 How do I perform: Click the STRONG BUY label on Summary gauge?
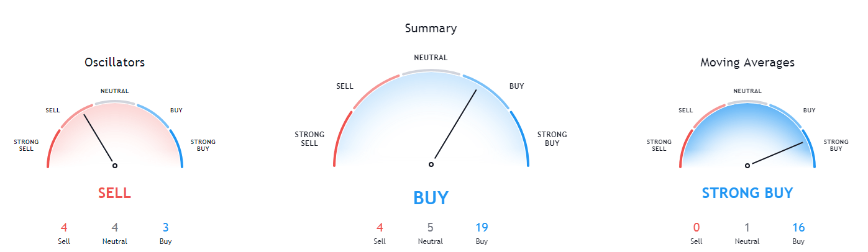(552, 139)
